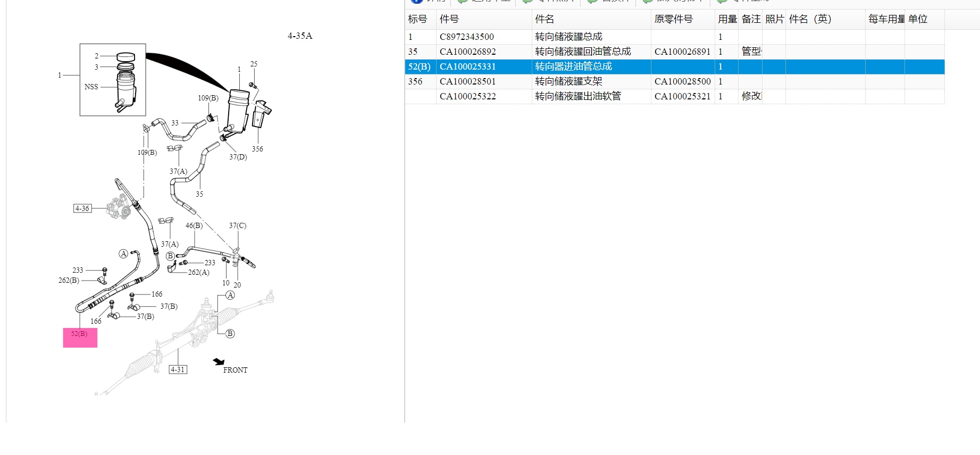Image resolution: width=980 pixels, height=455 pixels.
Task: Click the part name 转向器进油管总成
Action: click(573, 66)
